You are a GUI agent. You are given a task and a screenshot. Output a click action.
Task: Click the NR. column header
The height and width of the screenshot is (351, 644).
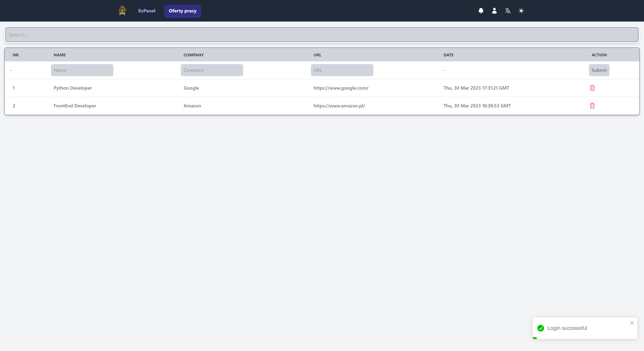click(x=16, y=55)
